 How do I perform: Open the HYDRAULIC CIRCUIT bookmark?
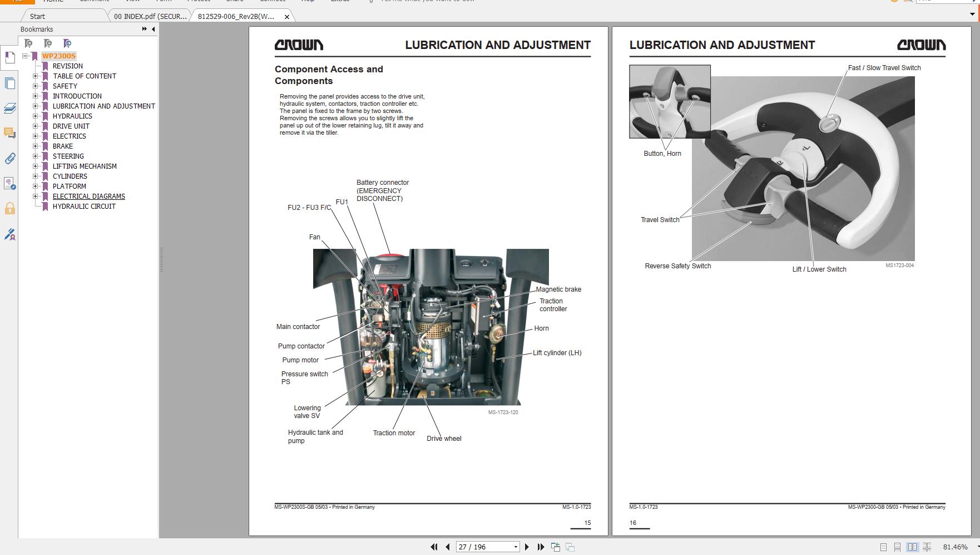84,206
